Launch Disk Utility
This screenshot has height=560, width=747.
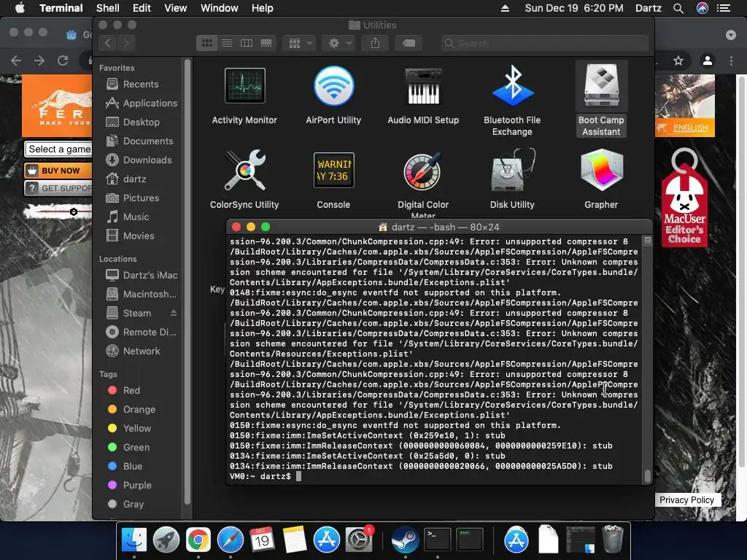[512, 170]
